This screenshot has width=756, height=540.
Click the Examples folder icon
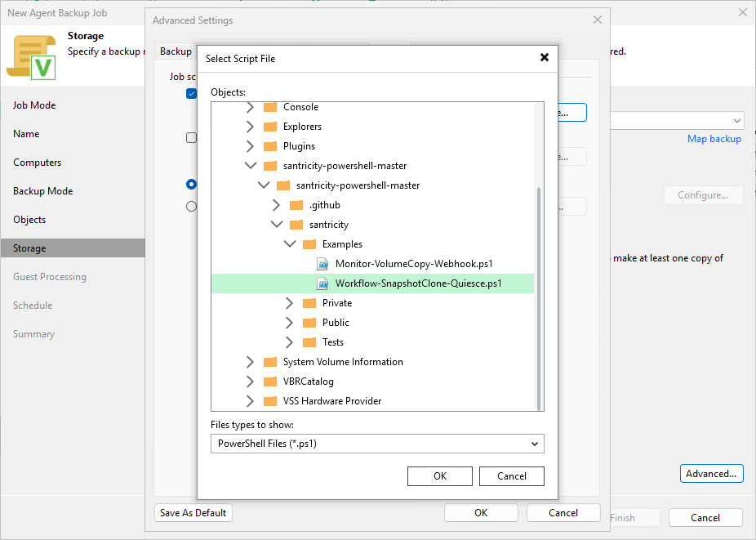coord(309,244)
